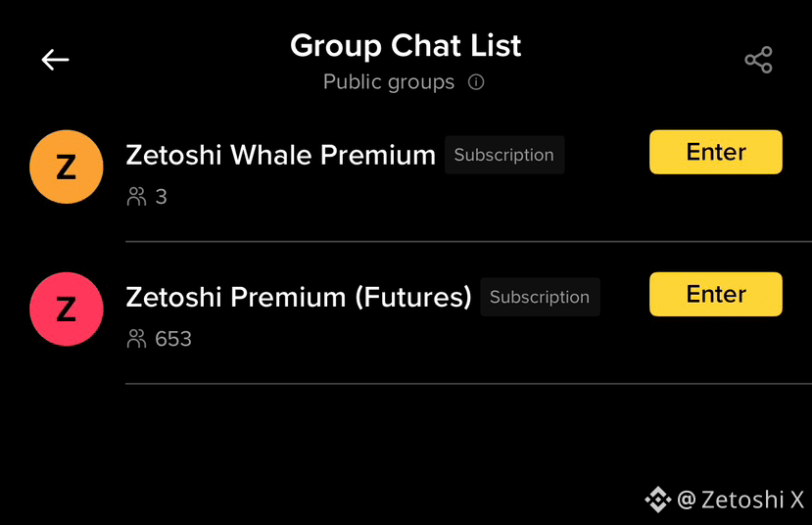Open the Zetoshi Whale Premium group name
This screenshot has height=525, width=812.
281,155
